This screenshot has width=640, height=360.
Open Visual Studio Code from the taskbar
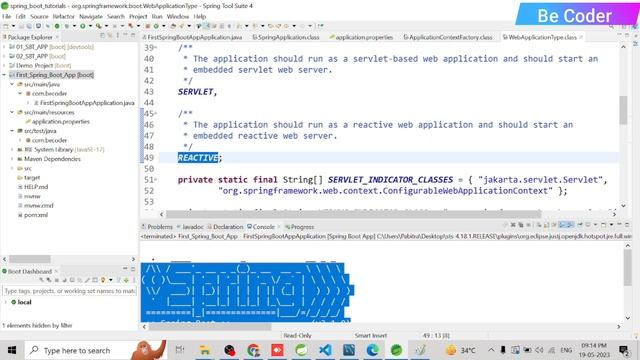[x=325, y=350]
